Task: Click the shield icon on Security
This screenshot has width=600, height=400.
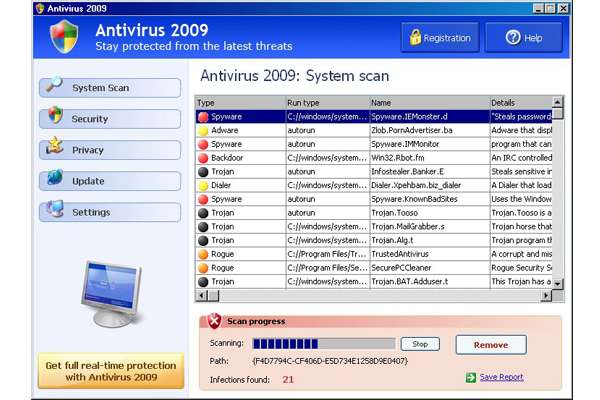Action: click(x=55, y=115)
